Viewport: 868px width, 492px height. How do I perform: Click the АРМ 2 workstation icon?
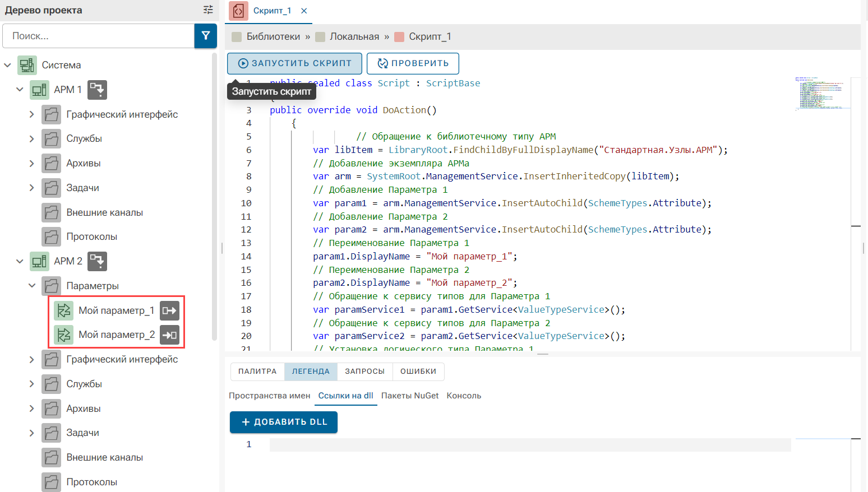tap(39, 261)
